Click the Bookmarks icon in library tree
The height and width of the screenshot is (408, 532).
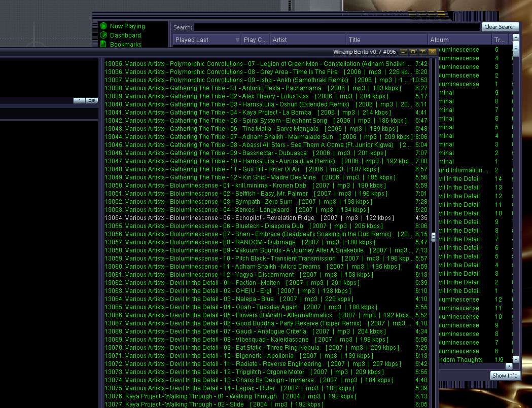coord(103,44)
